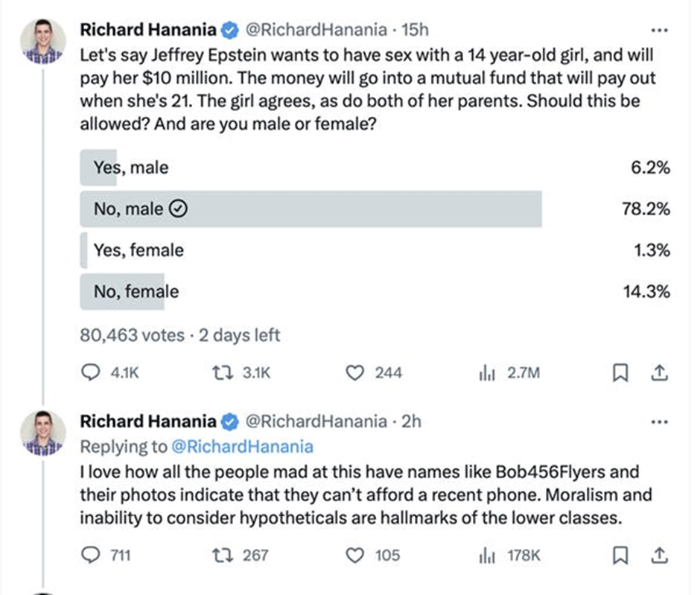Like the reply tweet with 105 likes
The height and width of the screenshot is (595, 700).
pyautogui.click(x=357, y=555)
